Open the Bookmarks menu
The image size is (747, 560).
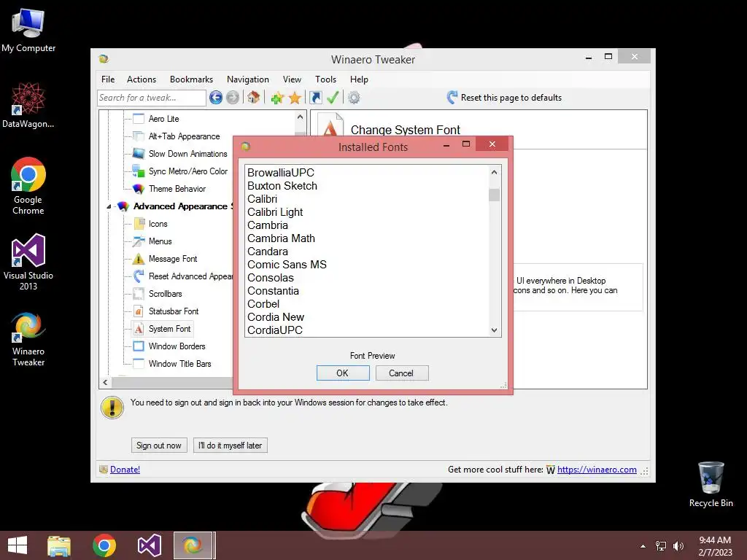192,79
